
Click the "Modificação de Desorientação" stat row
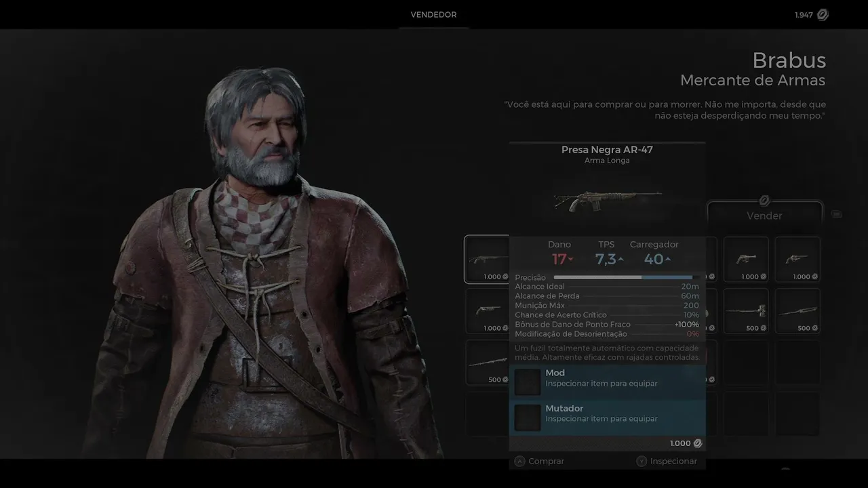(607, 334)
